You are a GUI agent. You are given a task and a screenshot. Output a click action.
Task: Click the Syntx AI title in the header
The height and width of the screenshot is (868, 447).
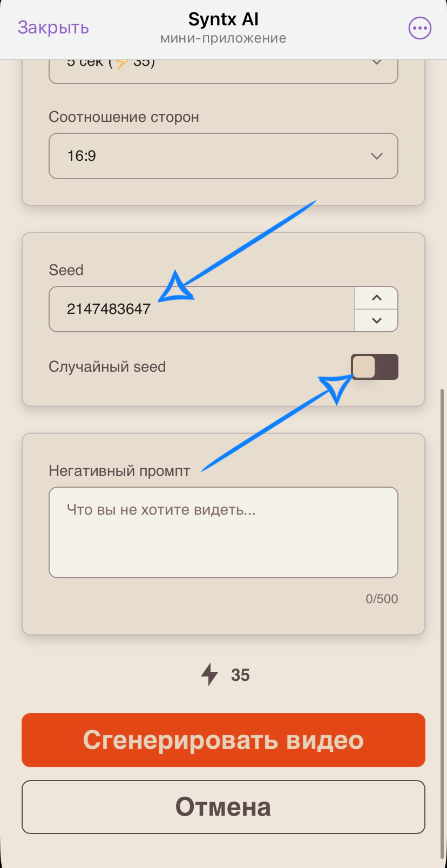[x=223, y=20]
